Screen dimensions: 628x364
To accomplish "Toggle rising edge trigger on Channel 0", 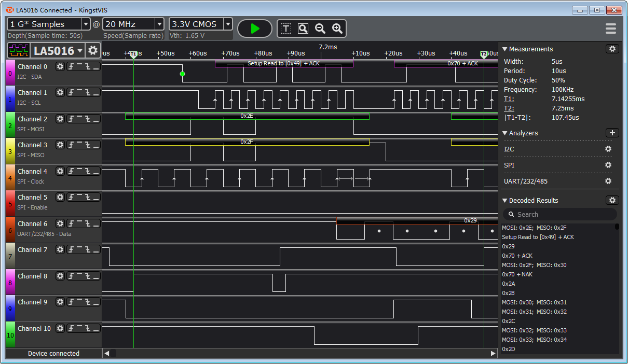I will pyautogui.click(x=71, y=66).
